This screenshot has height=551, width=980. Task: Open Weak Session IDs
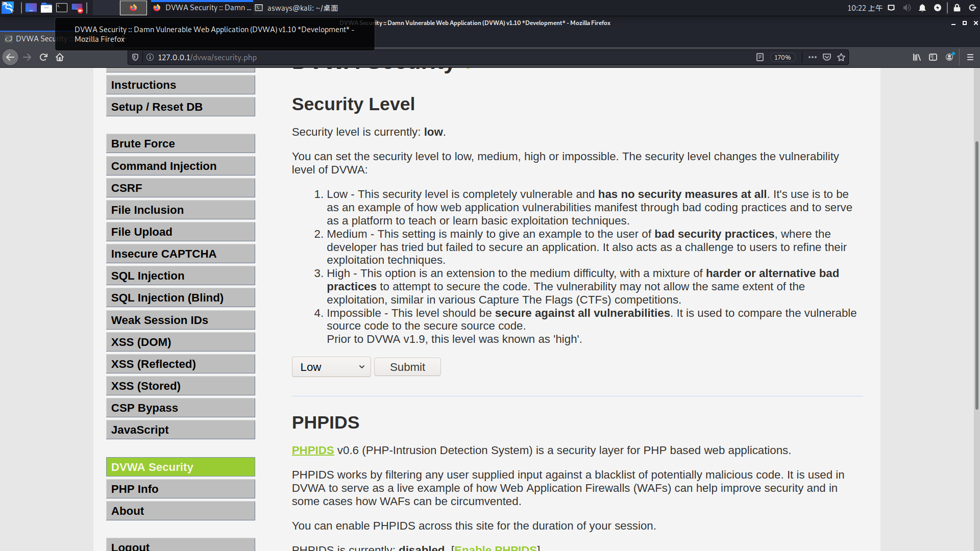point(181,320)
